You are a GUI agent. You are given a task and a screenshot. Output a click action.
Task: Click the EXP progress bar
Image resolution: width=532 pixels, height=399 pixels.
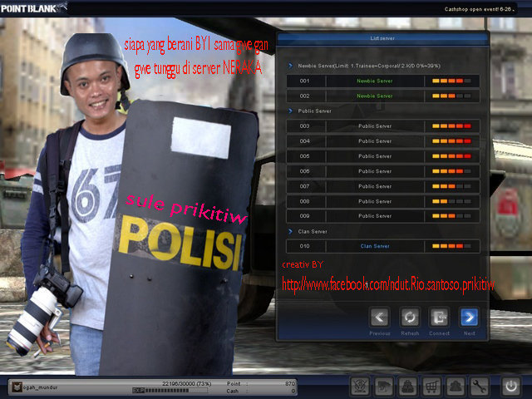170,391
